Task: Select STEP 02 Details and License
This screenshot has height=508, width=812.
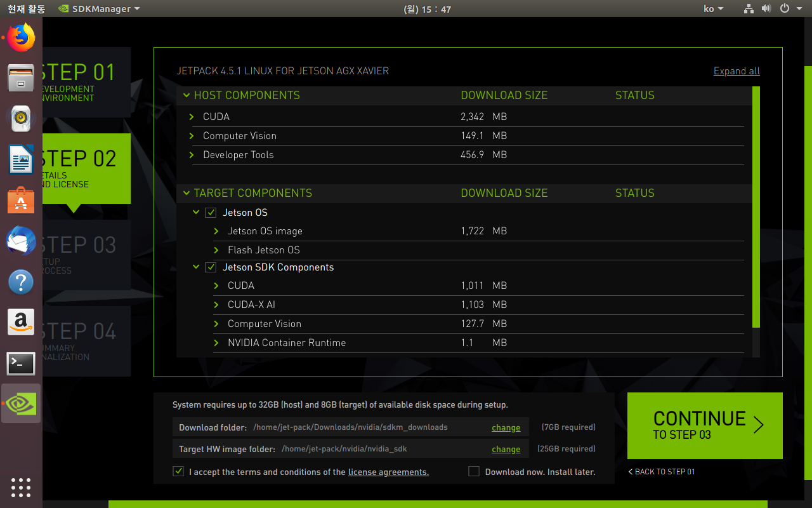Action: [86, 168]
